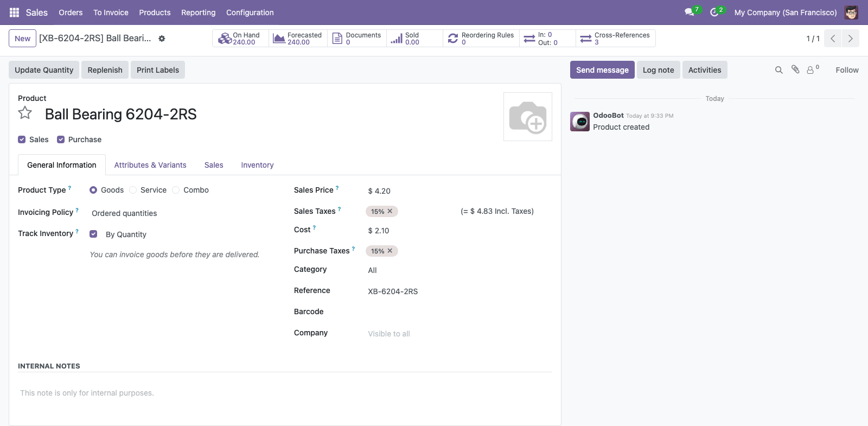Open Forecasted 240.00 stat button

pos(298,39)
